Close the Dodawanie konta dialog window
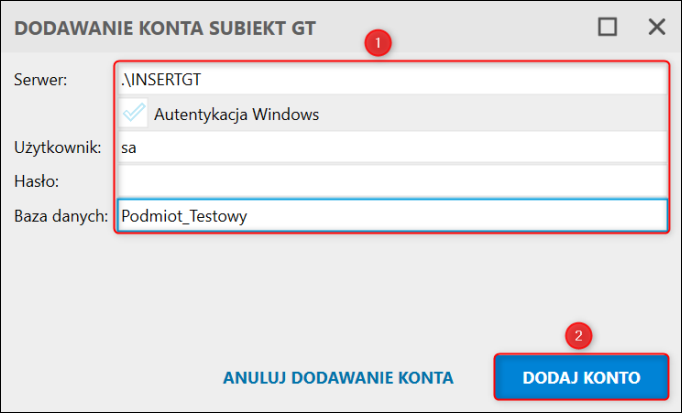The height and width of the screenshot is (413, 682). coord(656,27)
